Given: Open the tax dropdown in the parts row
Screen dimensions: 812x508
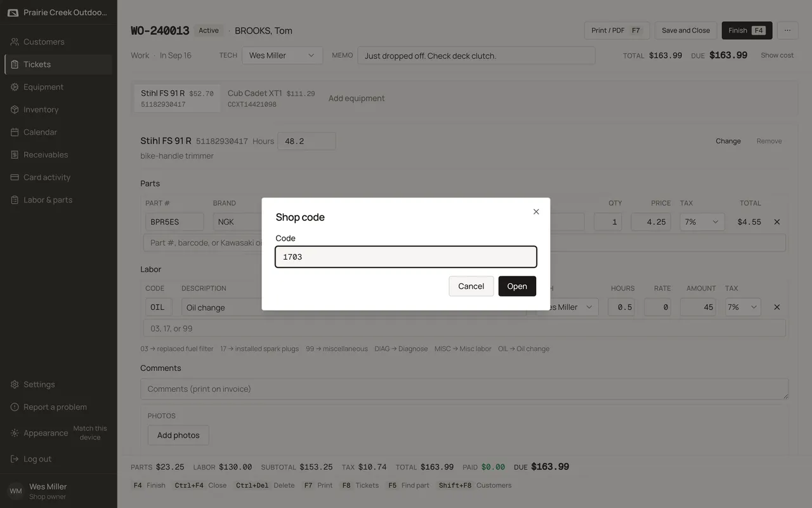Looking at the screenshot, I should (702, 222).
